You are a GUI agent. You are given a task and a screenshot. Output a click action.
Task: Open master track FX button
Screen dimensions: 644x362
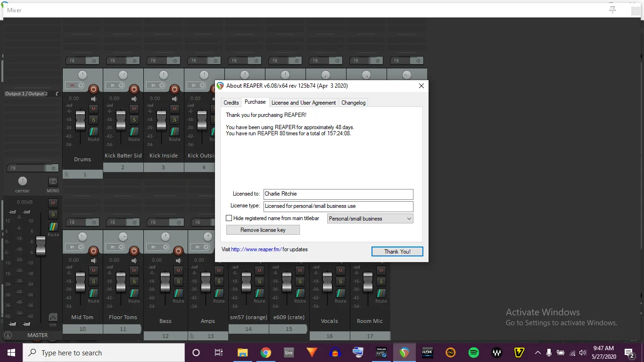click(26, 168)
